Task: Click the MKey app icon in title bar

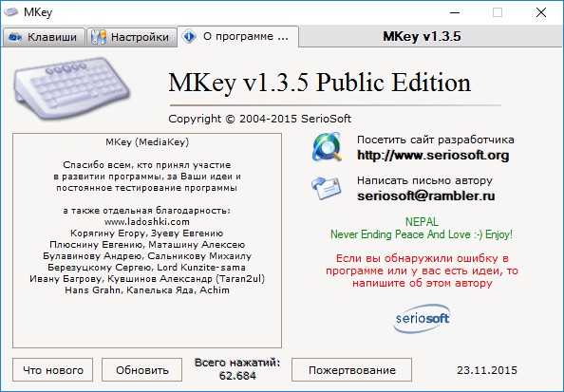Action: [10, 12]
